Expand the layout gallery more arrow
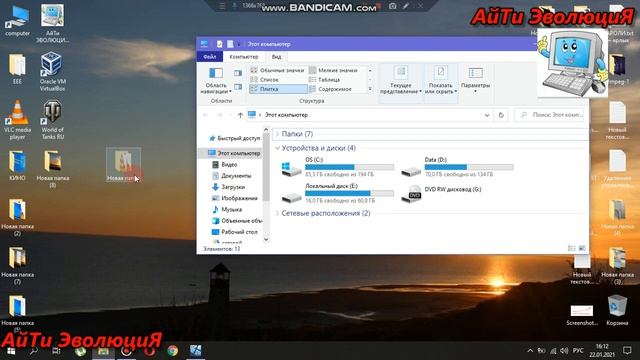Image resolution: width=640 pixels, height=360 pixels. pos(370,89)
